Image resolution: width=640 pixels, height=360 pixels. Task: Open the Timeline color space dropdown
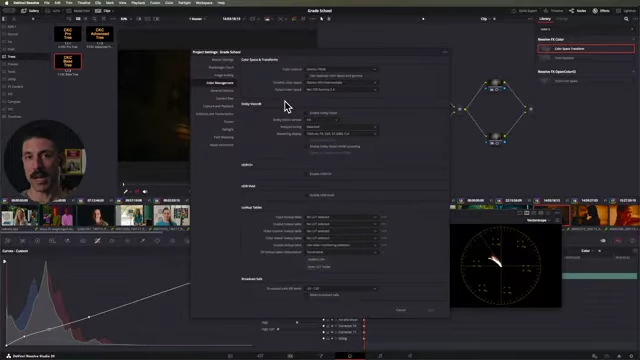pos(341,82)
